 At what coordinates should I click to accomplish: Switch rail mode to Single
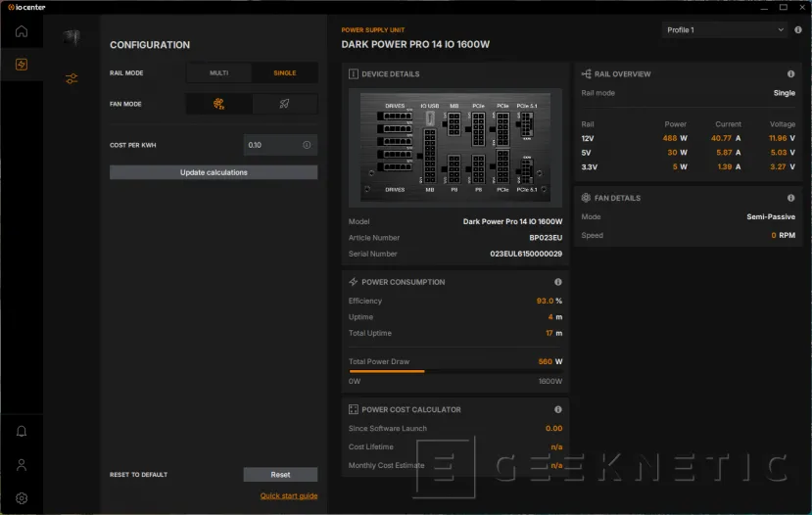(x=285, y=73)
